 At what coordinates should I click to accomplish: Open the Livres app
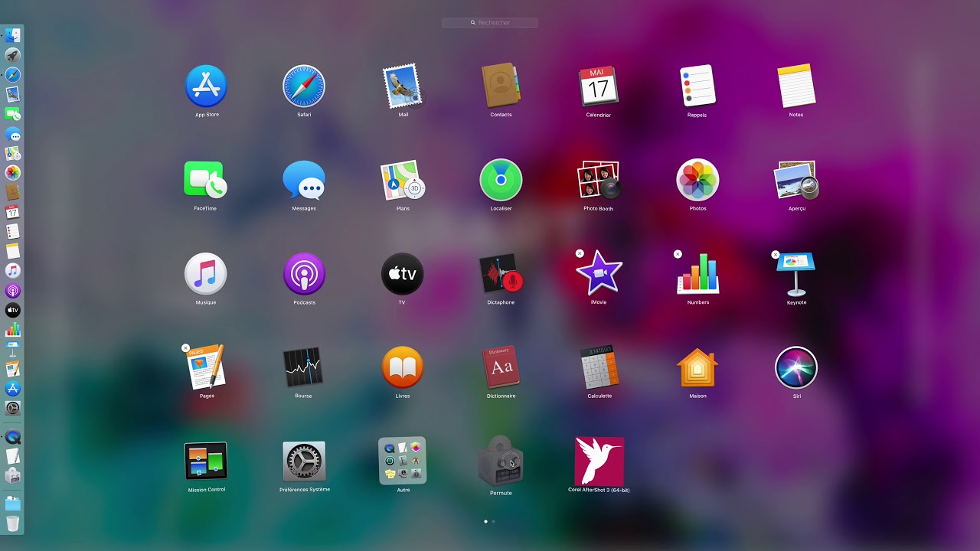click(x=402, y=367)
